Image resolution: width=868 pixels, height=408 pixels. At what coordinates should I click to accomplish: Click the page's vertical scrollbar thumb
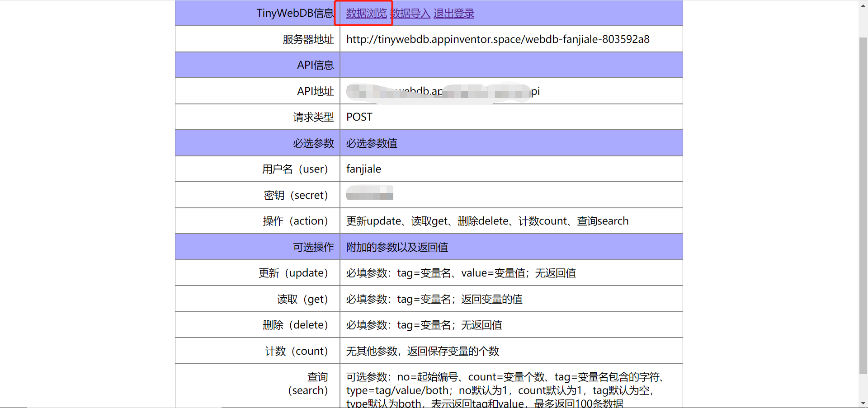863,206
